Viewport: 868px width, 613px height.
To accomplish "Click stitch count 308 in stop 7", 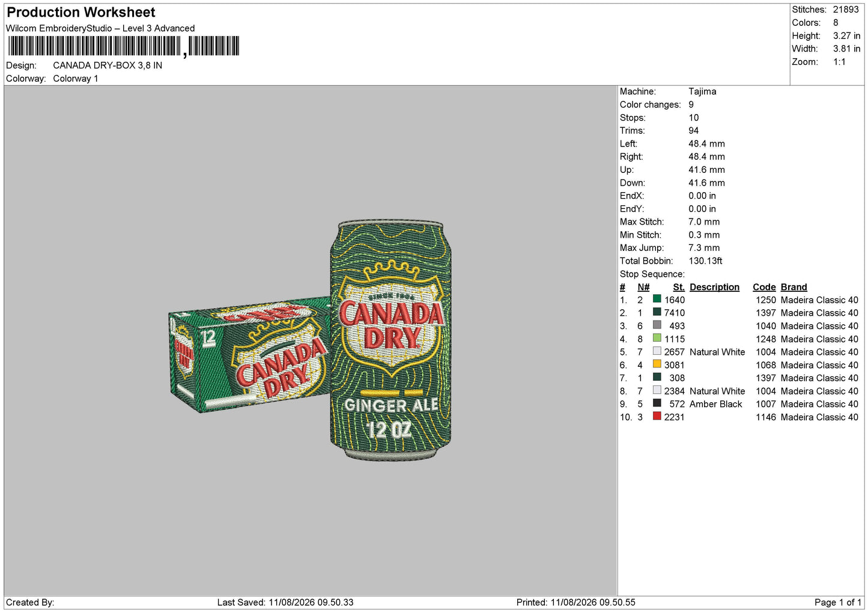I will [x=677, y=378].
